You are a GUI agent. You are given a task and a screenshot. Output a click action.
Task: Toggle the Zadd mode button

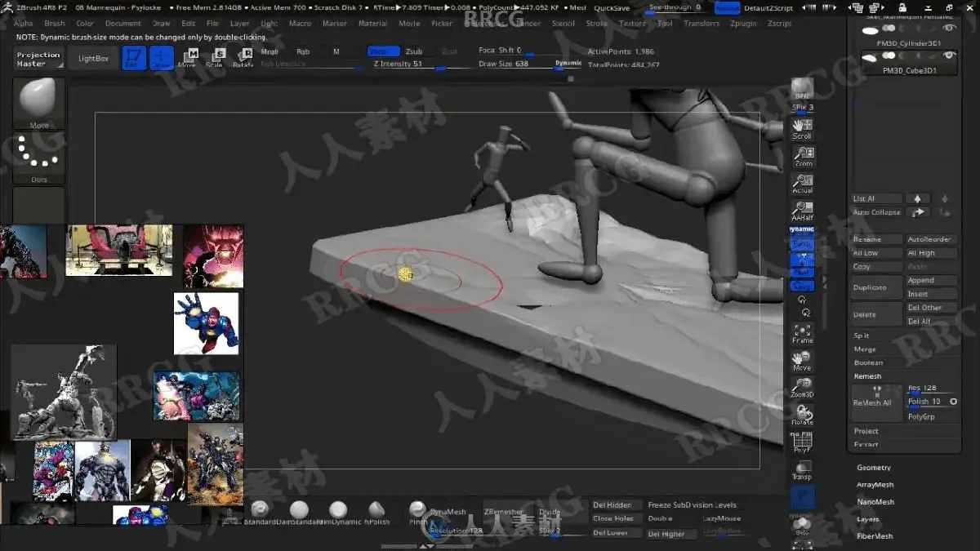point(383,51)
